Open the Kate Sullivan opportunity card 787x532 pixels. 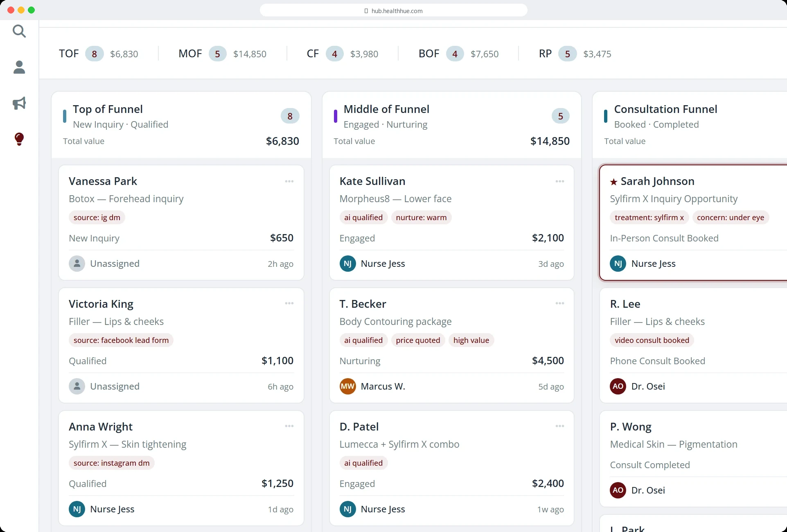452,223
